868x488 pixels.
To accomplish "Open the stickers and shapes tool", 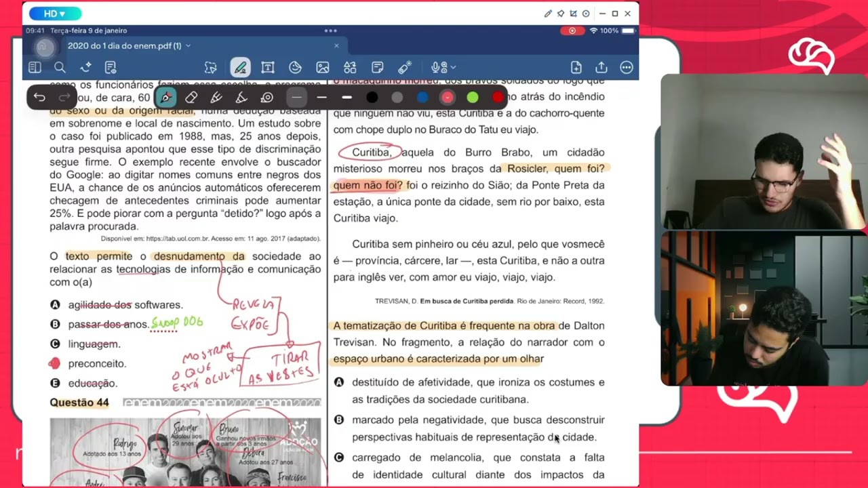I will click(x=295, y=67).
